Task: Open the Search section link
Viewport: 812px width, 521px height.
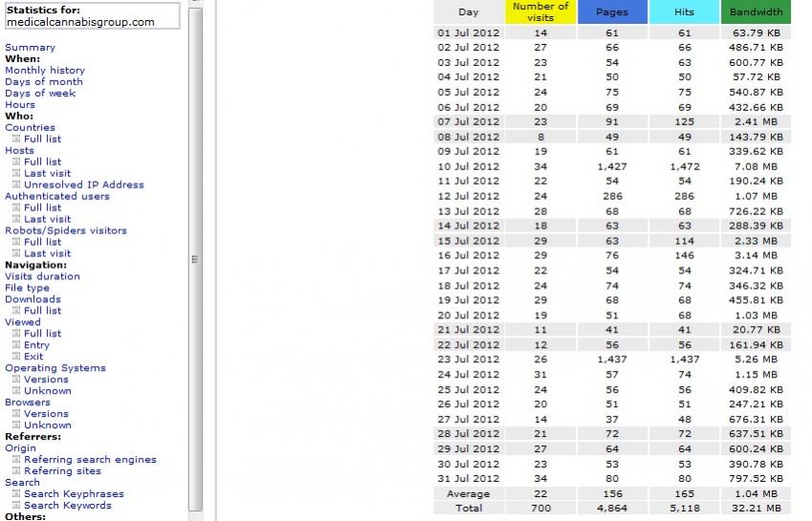Action: tap(22, 482)
